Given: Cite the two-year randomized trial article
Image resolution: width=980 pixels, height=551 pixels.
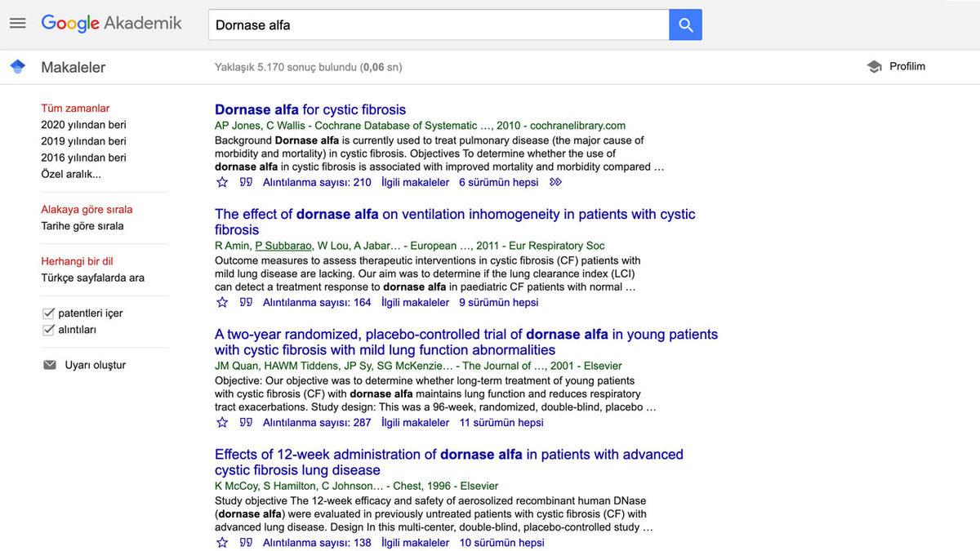Looking at the screenshot, I should tap(246, 422).
